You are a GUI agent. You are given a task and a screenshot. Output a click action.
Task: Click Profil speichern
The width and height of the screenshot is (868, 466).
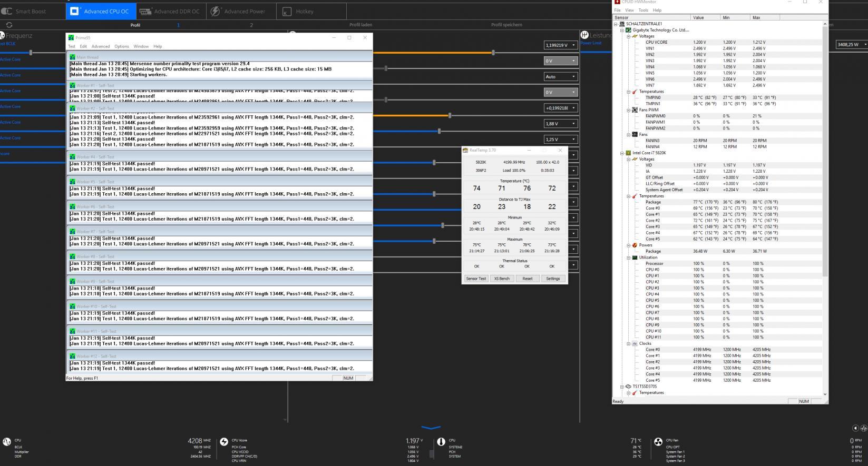point(506,25)
